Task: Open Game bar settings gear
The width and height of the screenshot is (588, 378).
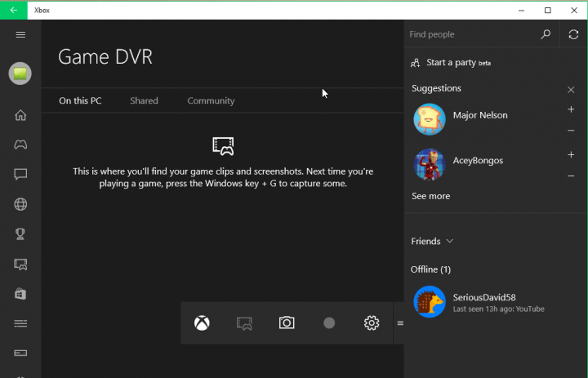Action: coord(372,322)
